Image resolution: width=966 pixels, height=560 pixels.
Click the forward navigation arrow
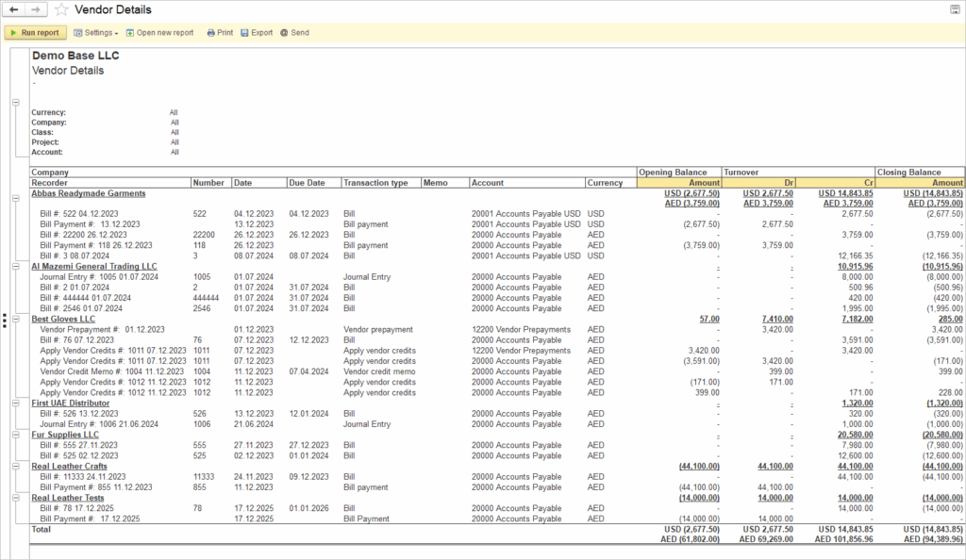36,9
